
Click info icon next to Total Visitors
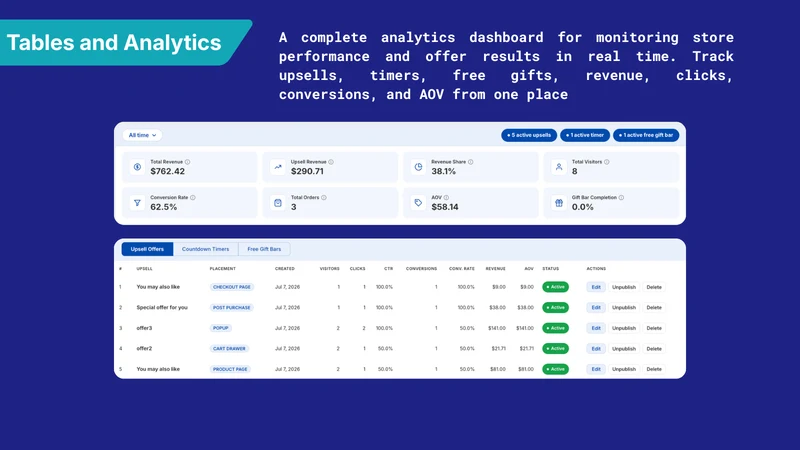pos(607,162)
